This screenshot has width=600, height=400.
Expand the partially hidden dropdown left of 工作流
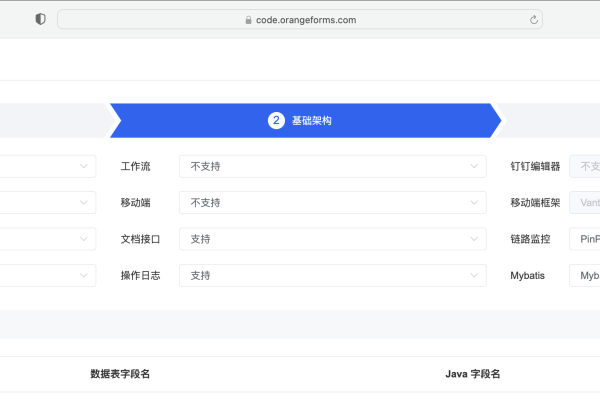pyautogui.click(x=48, y=167)
